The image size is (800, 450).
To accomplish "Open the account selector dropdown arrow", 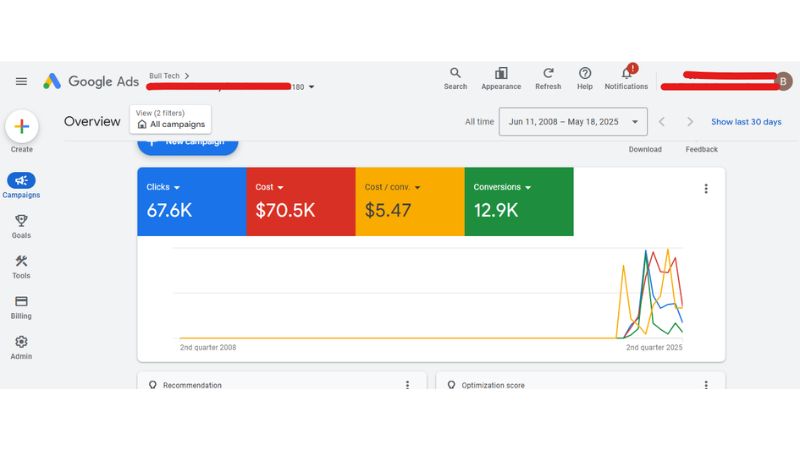I will (311, 87).
